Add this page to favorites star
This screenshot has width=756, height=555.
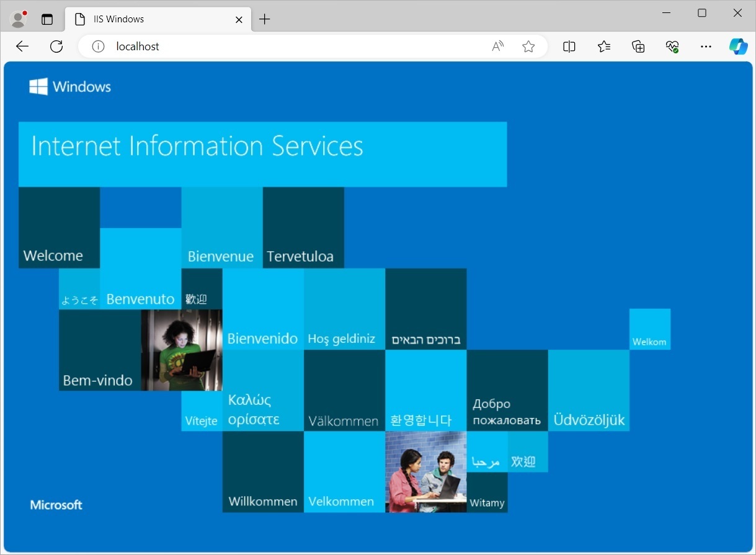[x=528, y=47]
